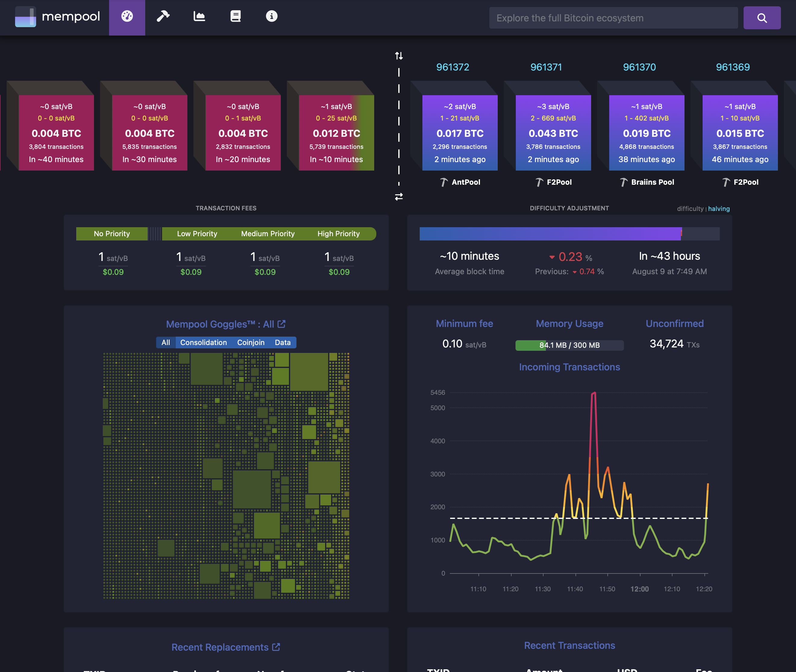
Task: Open the confirmed block with 3,786 transactions
Action: click(x=553, y=133)
